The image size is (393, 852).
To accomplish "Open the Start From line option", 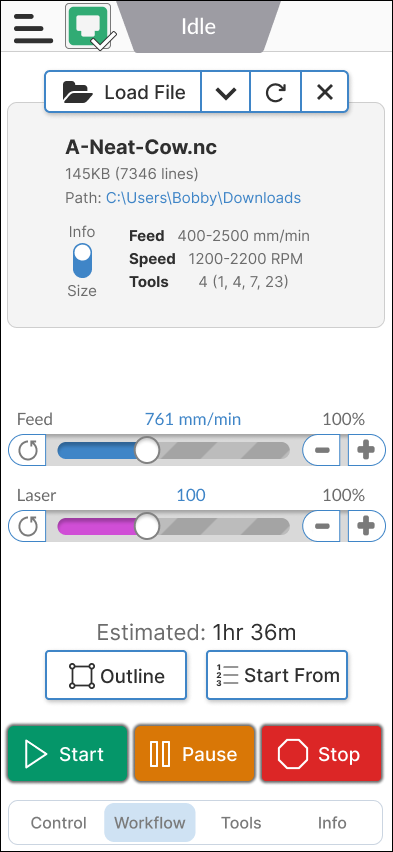I will (x=277, y=675).
